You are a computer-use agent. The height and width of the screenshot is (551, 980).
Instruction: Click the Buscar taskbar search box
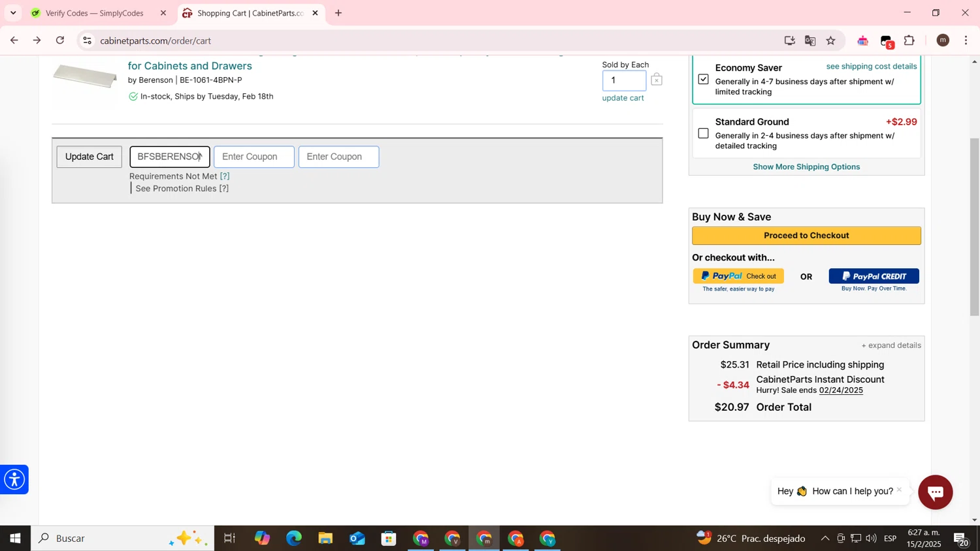pyautogui.click(x=123, y=539)
